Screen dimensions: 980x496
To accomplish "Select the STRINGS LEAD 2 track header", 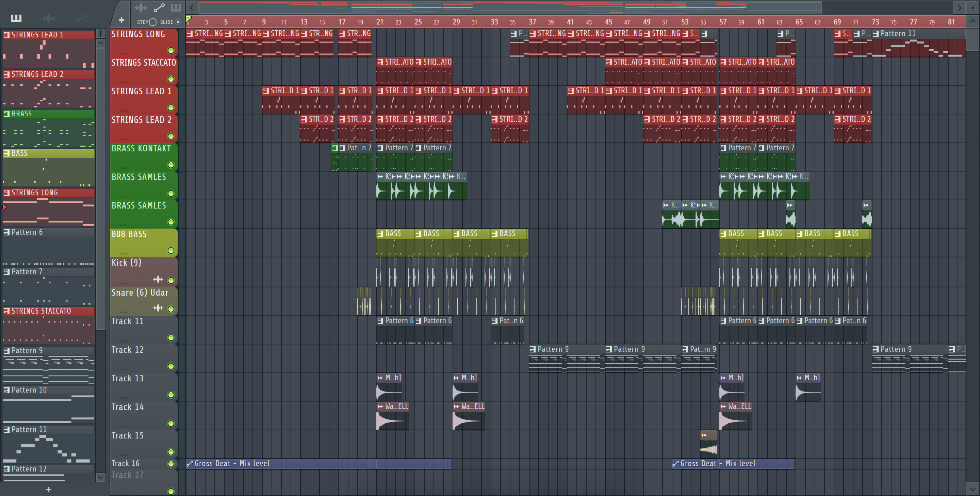I will coord(144,128).
